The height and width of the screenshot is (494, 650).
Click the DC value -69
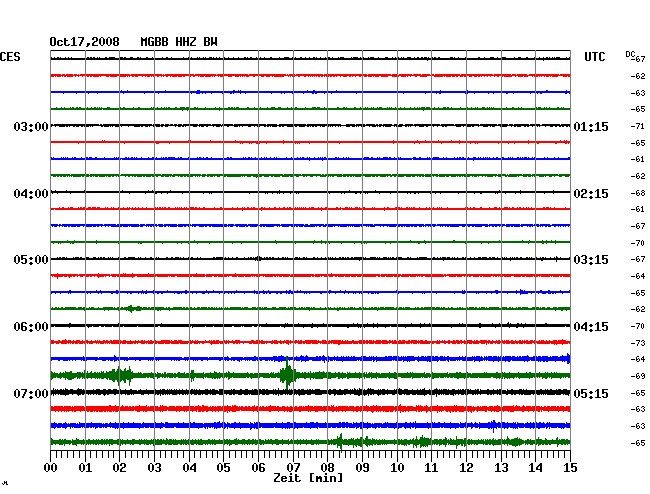click(638, 376)
